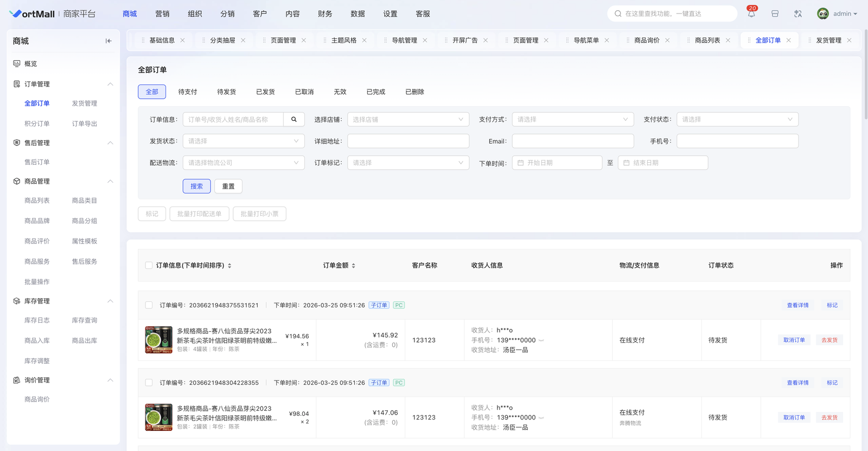Open the store icon in top bar
This screenshot has width=868, height=451.
(x=775, y=14)
